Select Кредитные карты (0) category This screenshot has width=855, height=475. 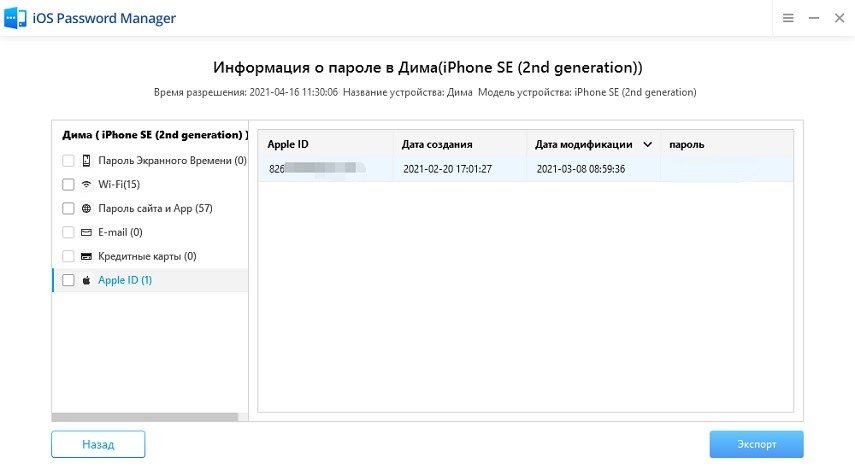pos(147,256)
